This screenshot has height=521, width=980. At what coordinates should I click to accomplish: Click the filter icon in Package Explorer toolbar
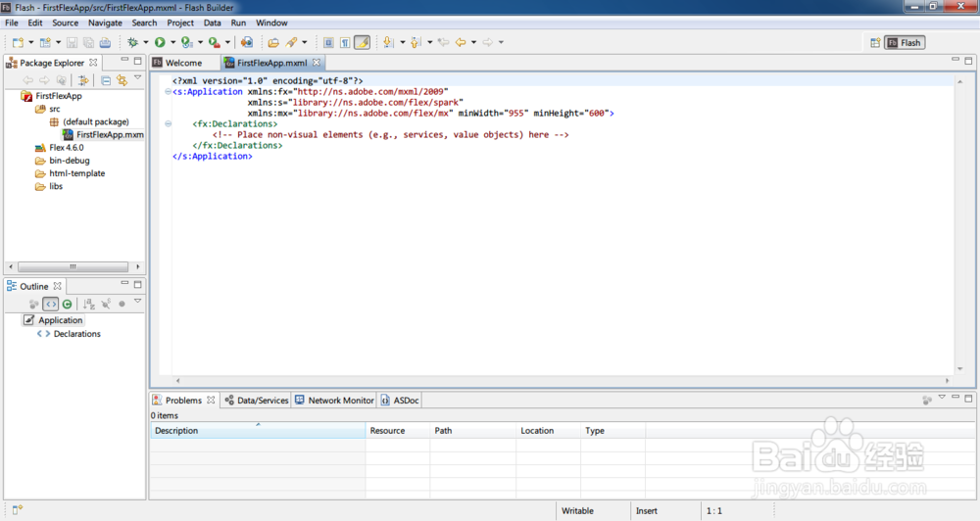click(82, 80)
